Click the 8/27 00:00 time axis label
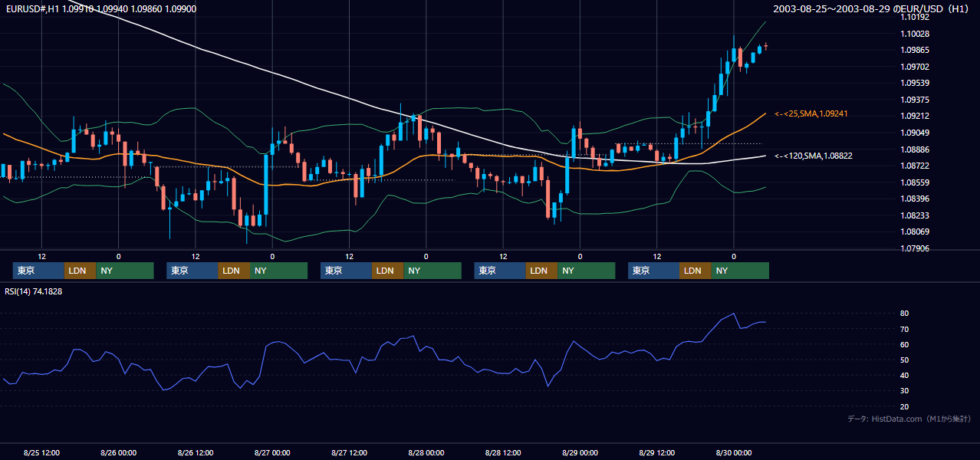 tap(272, 452)
